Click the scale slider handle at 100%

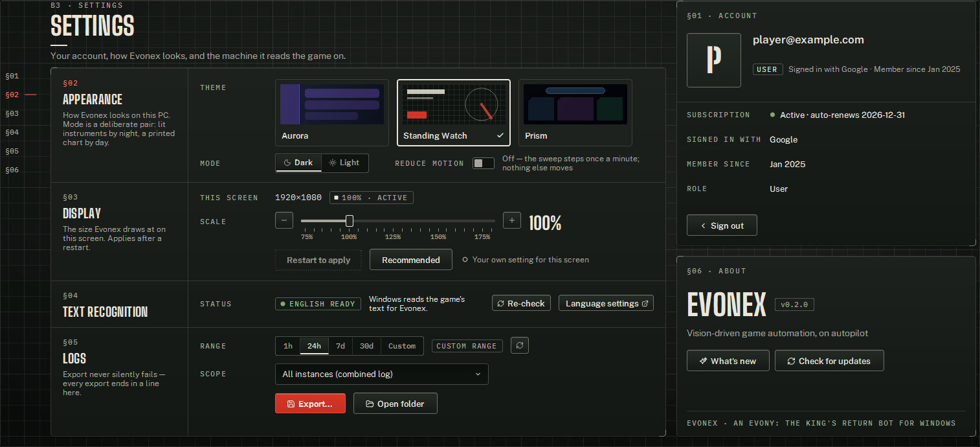coord(350,221)
